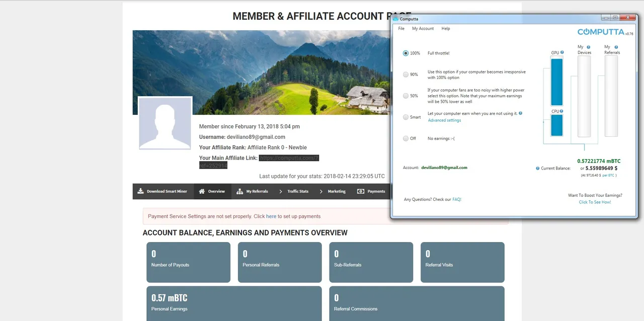Viewport: 644px width, 321px height.
Task: Click the 'Account Balance, Earnings and Payments Overview' heading
Action: 245,233
